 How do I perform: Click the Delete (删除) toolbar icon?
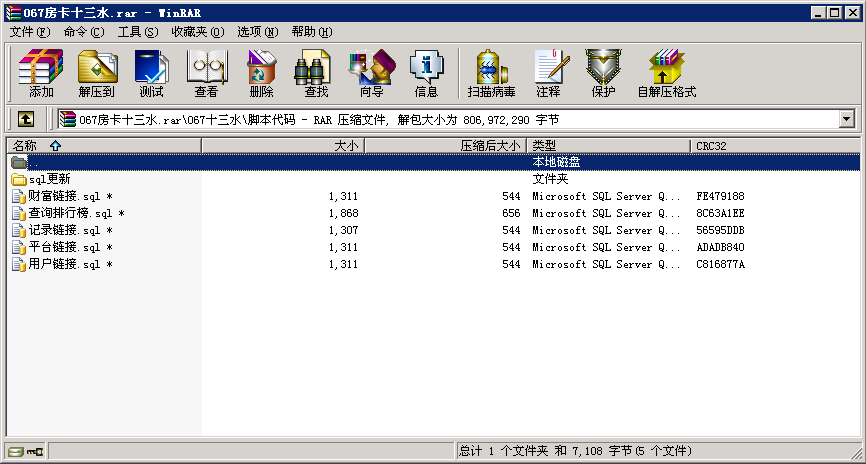click(261, 73)
